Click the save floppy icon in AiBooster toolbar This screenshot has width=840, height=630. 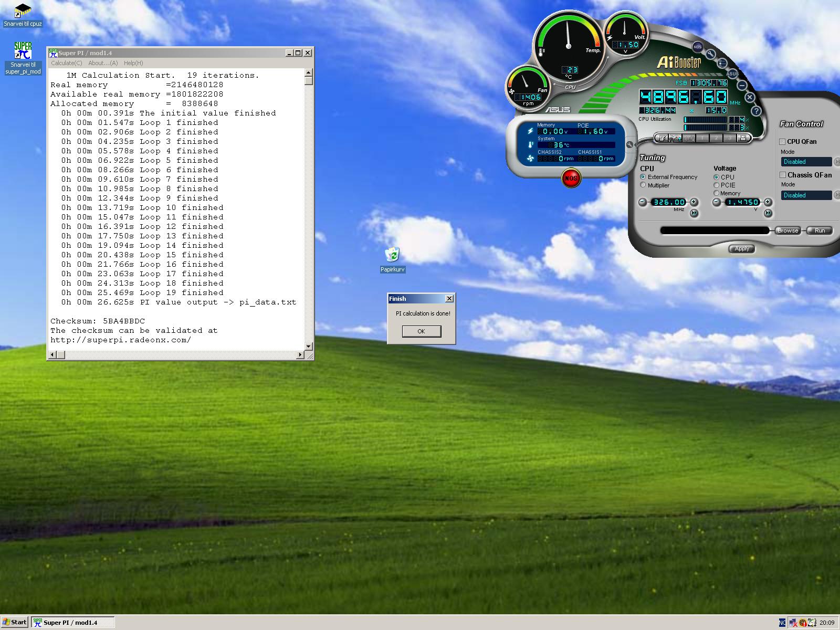click(x=743, y=138)
